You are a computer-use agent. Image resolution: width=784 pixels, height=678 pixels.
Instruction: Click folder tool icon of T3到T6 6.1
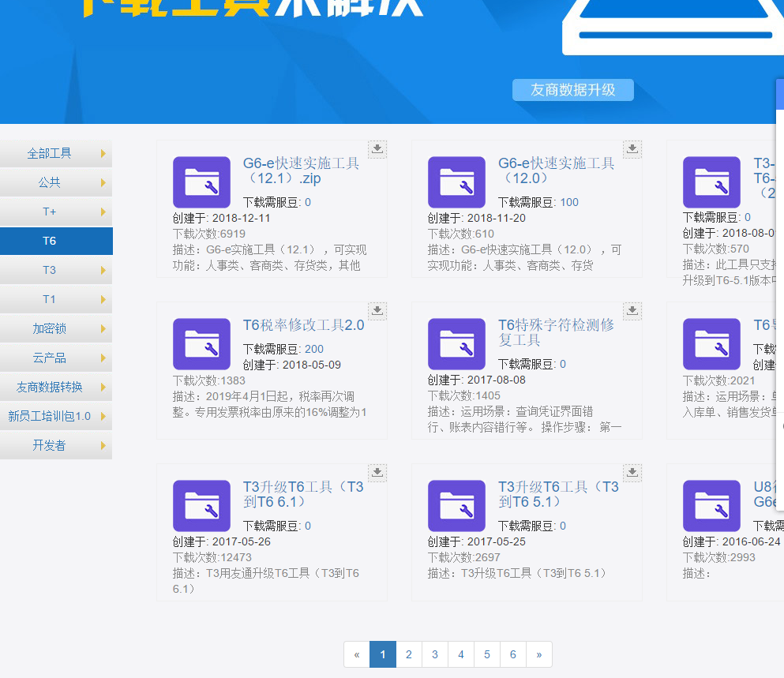(201, 506)
